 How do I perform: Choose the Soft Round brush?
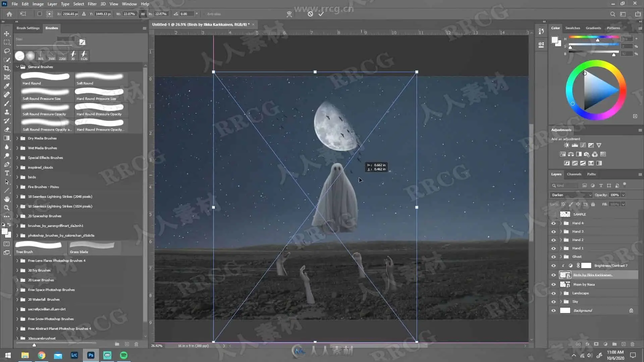coord(100,79)
